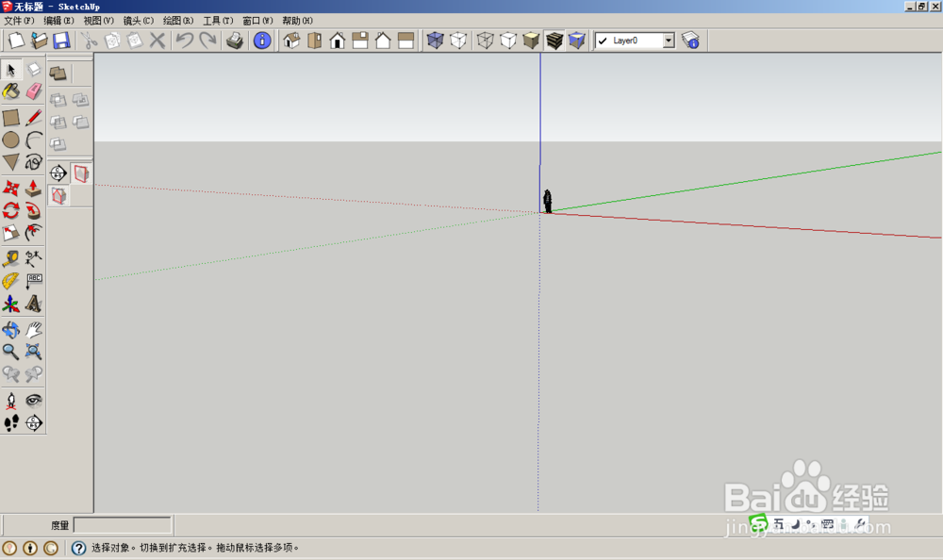Grab the Pan hand tool
This screenshot has width=943, height=560.
[34, 330]
